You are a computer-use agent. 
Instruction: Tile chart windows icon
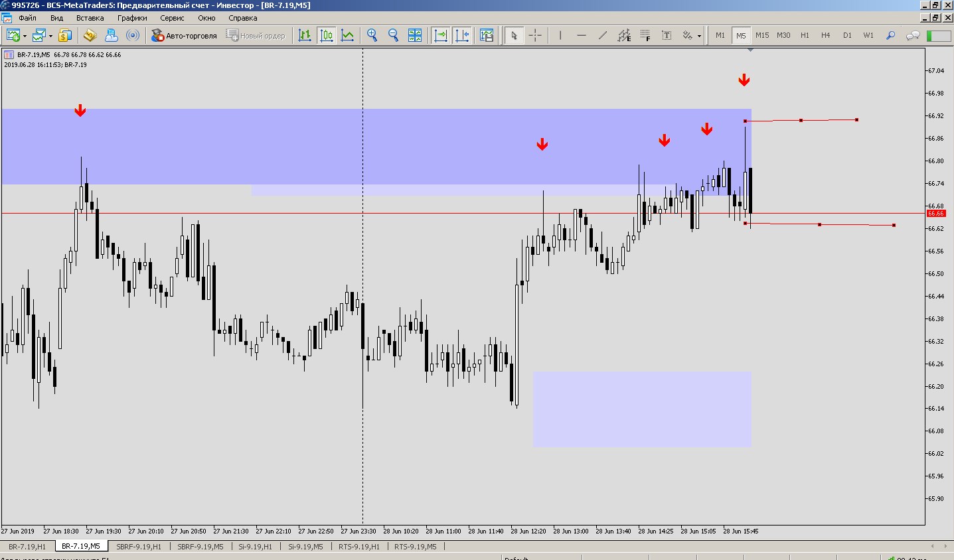(415, 35)
